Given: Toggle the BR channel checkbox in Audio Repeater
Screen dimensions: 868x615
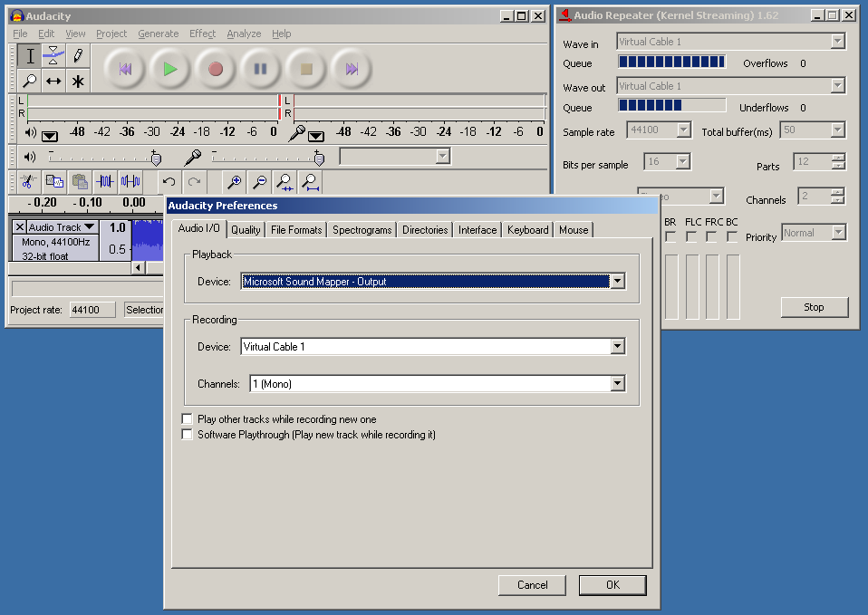Looking at the screenshot, I should click(x=670, y=237).
